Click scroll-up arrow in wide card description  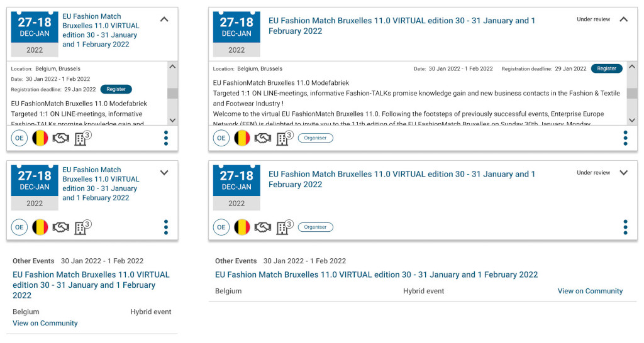(632, 67)
